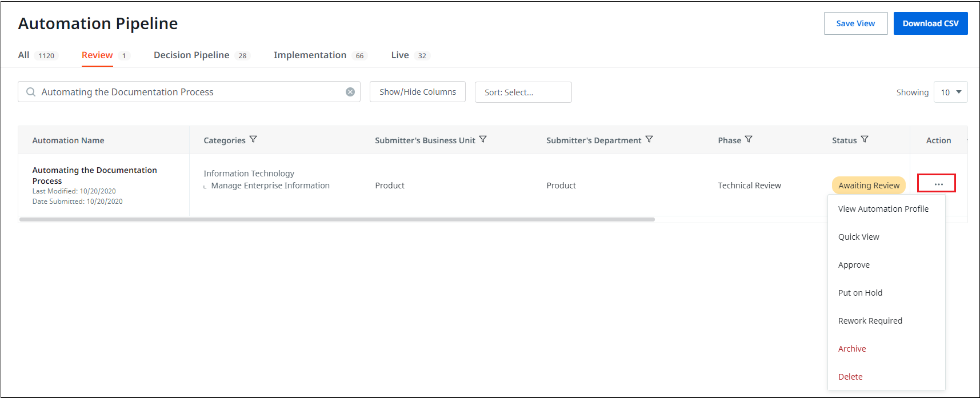980x399 pixels.
Task: Open the Status column filter
Action: click(865, 139)
